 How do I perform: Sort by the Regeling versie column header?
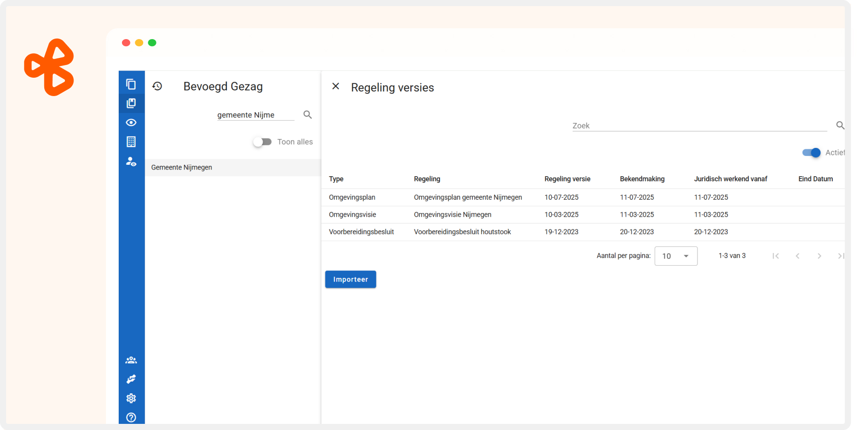(567, 179)
